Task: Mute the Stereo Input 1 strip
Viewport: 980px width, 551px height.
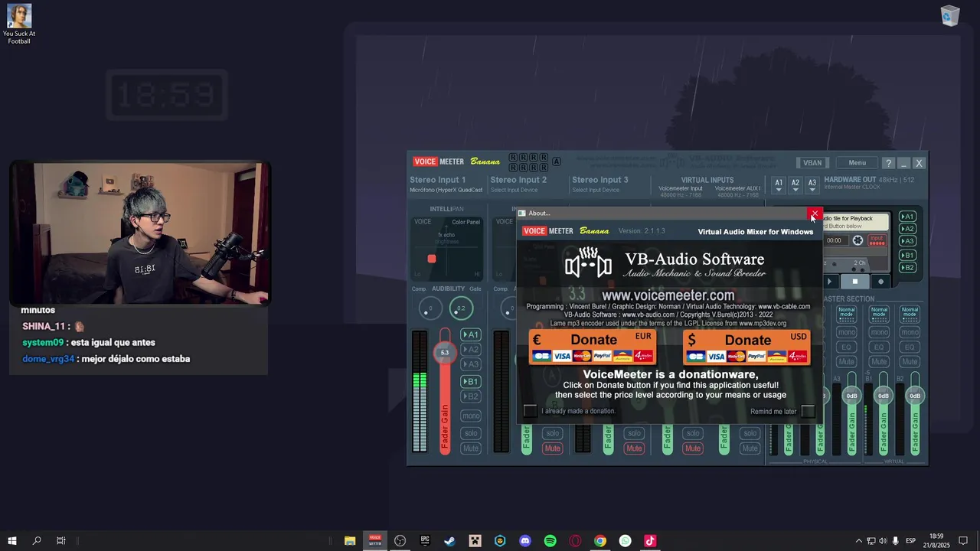Action: [471, 448]
